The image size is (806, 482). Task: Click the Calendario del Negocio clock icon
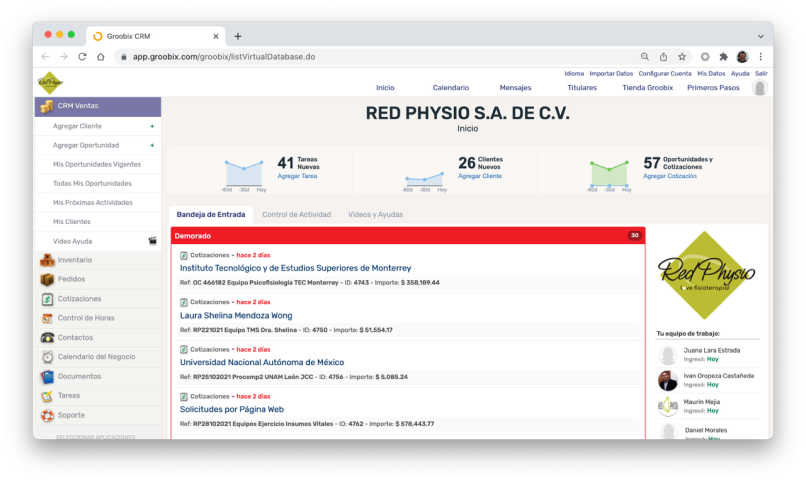(47, 357)
